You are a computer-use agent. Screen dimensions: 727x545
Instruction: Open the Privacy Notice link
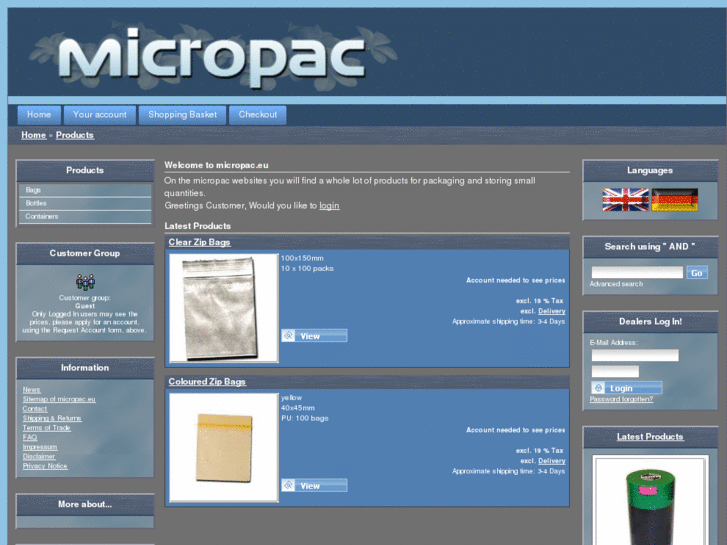point(45,466)
